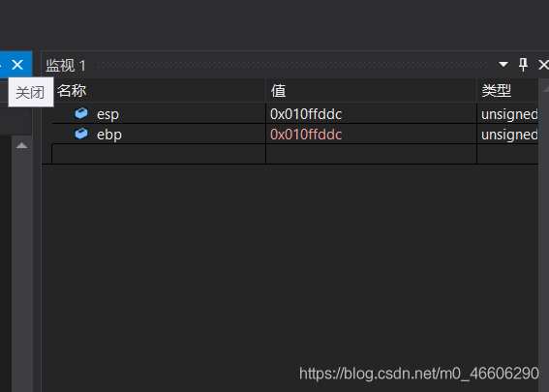Image resolution: width=549 pixels, height=392 pixels.
Task: Close the 监视 1 watch panel
Action: click(544, 65)
